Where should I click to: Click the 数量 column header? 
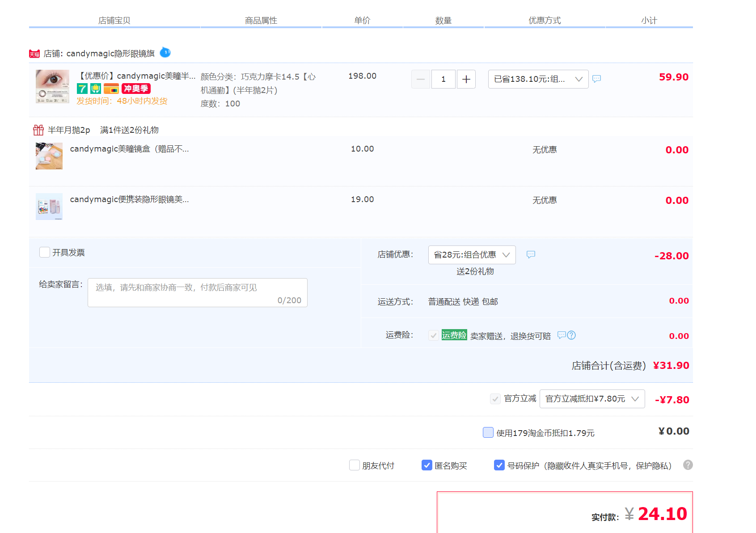pos(443,21)
